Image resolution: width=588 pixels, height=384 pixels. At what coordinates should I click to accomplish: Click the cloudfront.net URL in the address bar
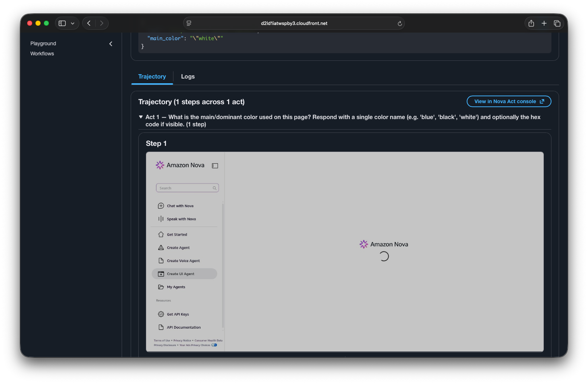coord(294,23)
